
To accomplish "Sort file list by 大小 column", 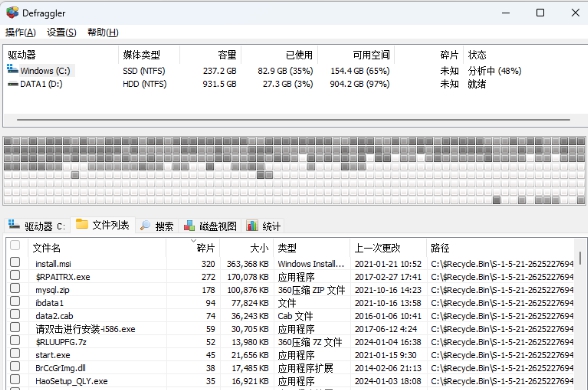I will pos(247,248).
